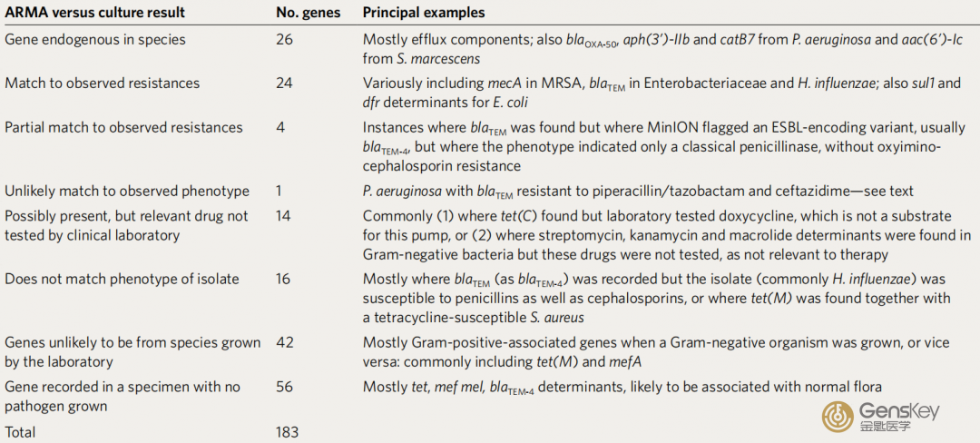Image resolution: width=980 pixels, height=443 pixels.
Task: Click the gene count 26
Action: 283,39
